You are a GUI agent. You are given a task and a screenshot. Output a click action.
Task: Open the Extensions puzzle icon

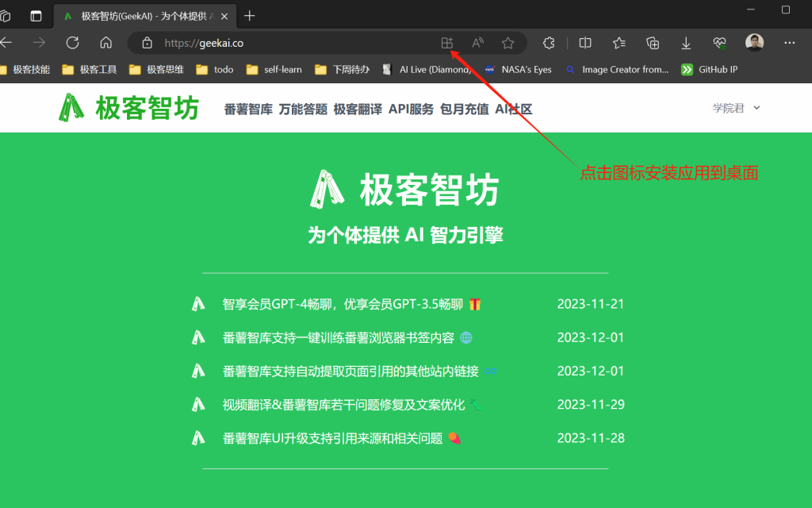pyautogui.click(x=549, y=43)
